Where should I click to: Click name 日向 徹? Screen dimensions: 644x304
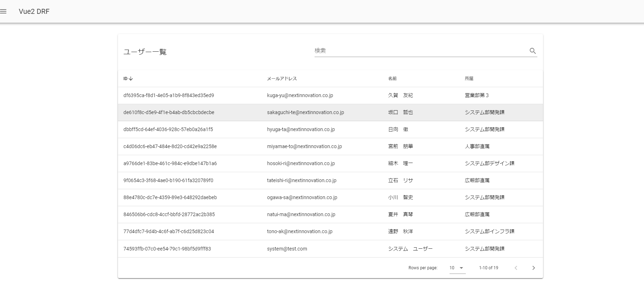(x=398, y=130)
